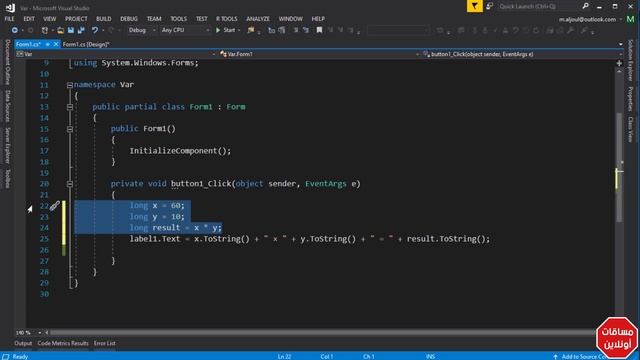Open the Var project scope dropdown
The image size is (640, 360).
[x=116, y=54]
